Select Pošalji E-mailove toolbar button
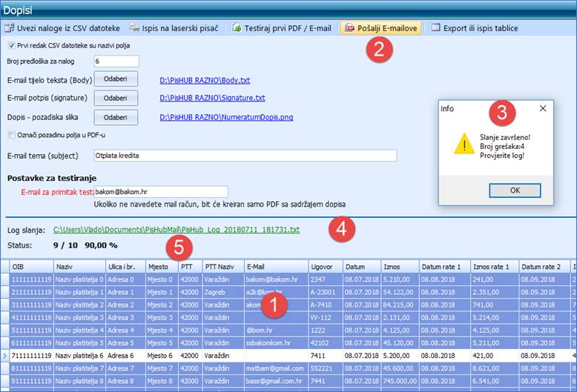The width and height of the screenshot is (577, 392). tap(381, 28)
